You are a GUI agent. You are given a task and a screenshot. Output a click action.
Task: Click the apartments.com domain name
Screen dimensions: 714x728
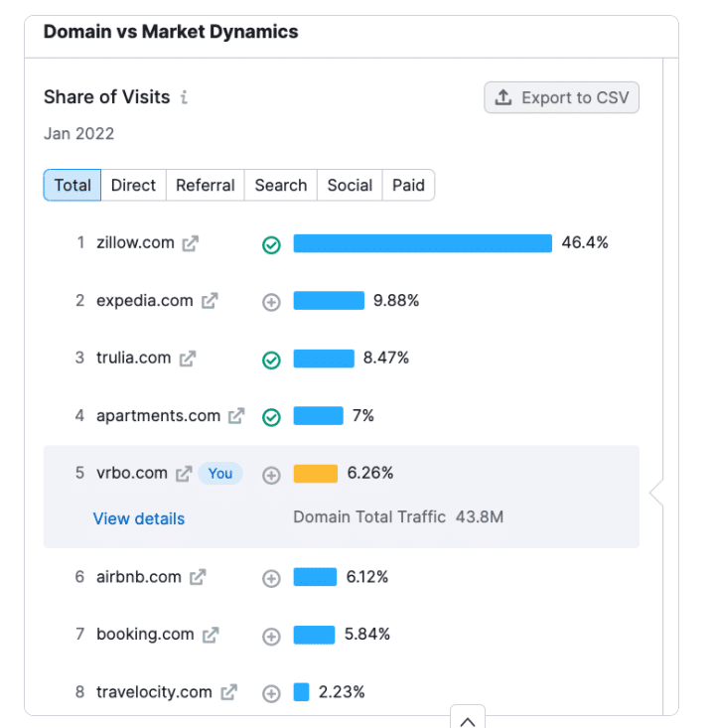point(158,415)
